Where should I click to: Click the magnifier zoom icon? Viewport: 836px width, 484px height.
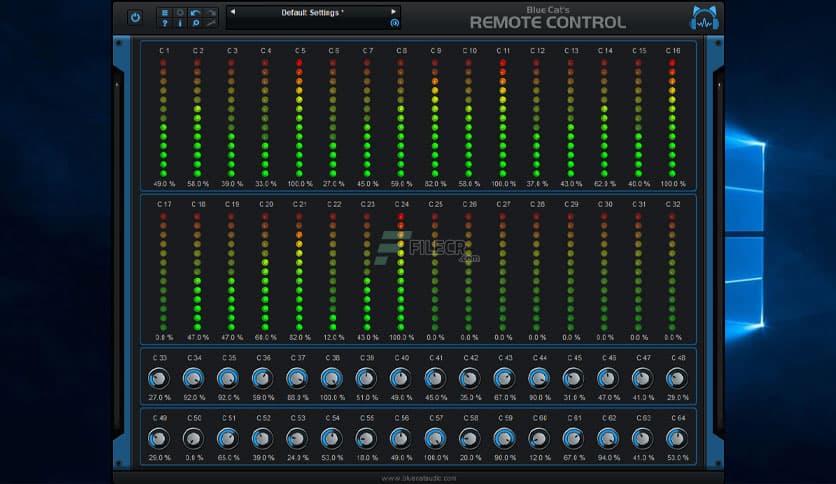196,23
